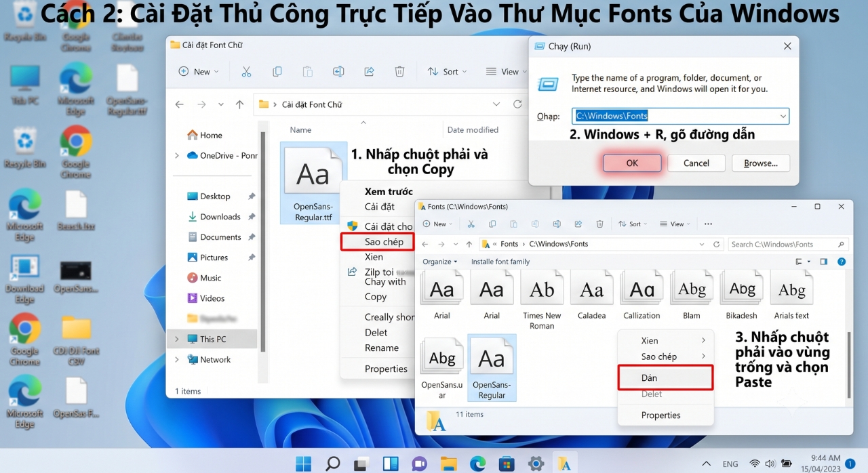This screenshot has height=473, width=868.
Task: Click Browse... in the Run dialog
Action: coord(761,163)
